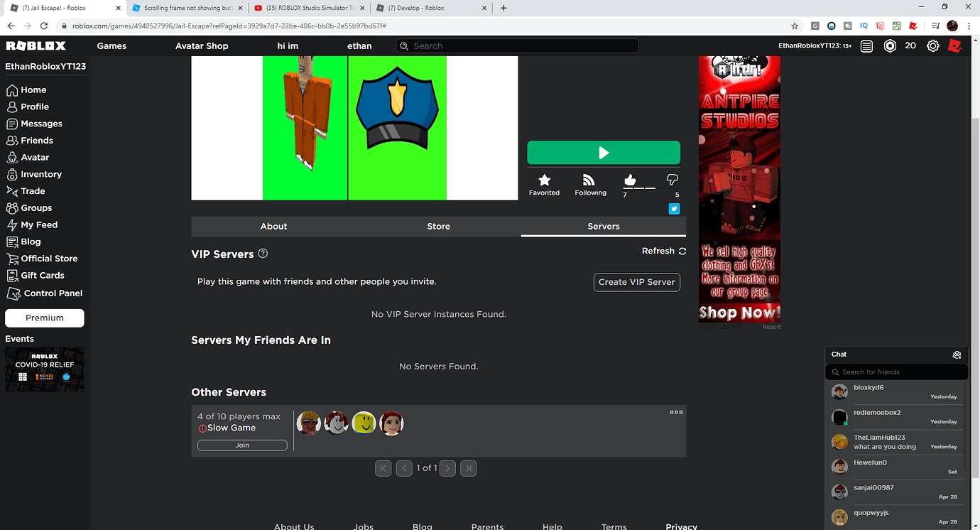The width and height of the screenshot is (980, 530).
Task: Switch to the About tab
Action: pos(273,226)
